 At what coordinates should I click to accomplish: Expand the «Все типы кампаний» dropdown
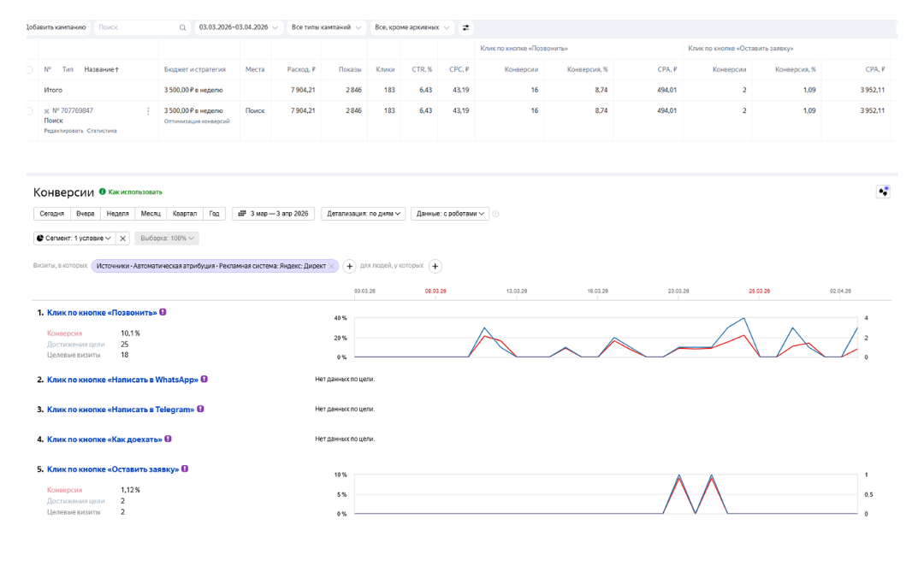[x=326, y=27]
